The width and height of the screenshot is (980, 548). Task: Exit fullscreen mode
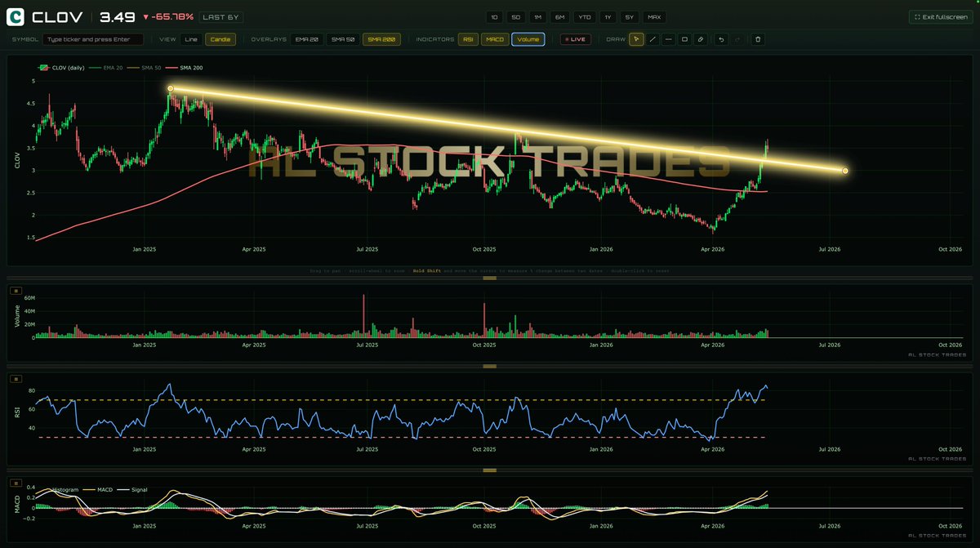[x=940, y=17]
